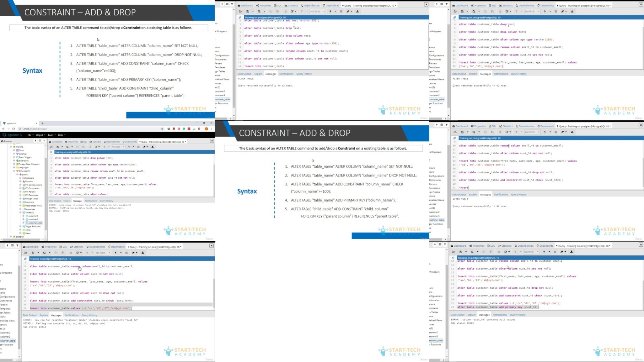Select the customer3 table in tree
The height and width of the screenshot is (362, 644).
pos(33,219)
